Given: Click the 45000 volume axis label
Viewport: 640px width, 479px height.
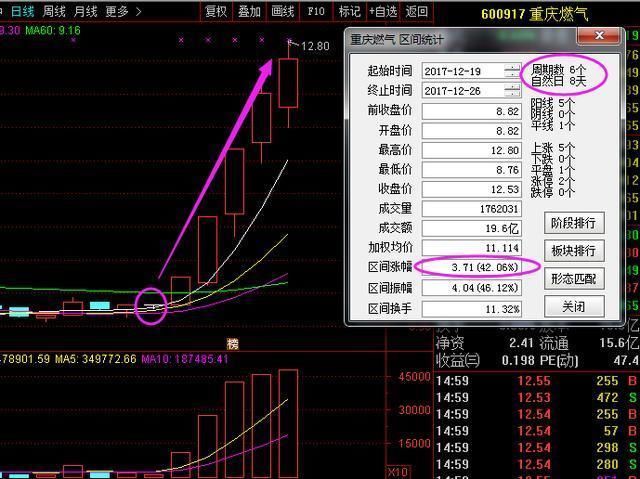Looking at the screenshot, I should 414,377.
